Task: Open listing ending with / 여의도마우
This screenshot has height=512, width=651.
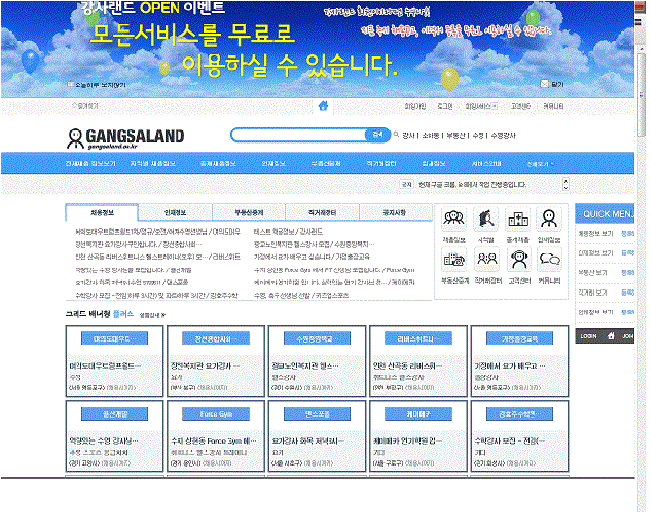Action: [158, 231]
